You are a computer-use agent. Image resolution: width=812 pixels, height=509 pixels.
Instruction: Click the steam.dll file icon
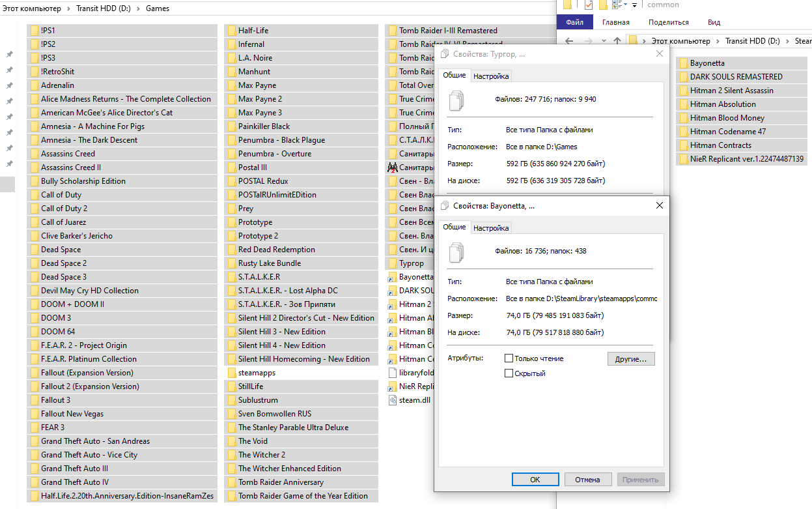[x=392, y=400]
